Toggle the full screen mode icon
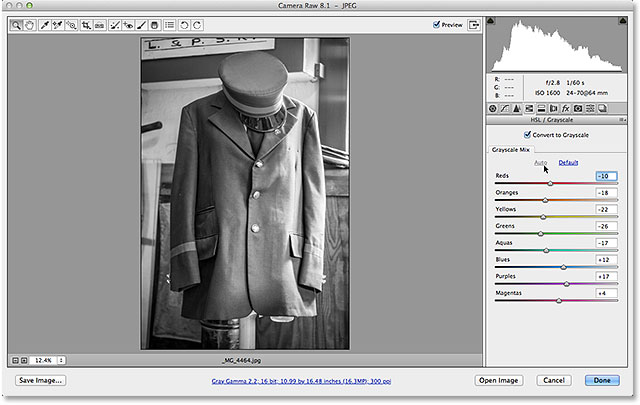Image resolution: width=640 pixels, height=405 pixels. point(473,24)
